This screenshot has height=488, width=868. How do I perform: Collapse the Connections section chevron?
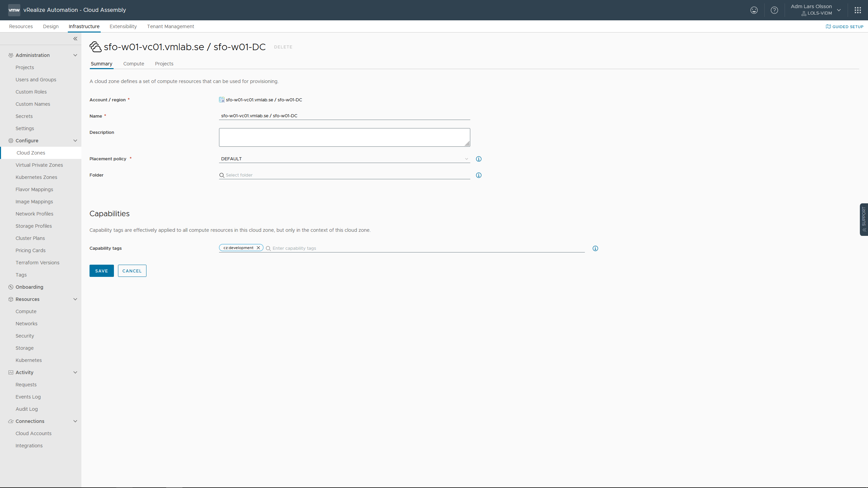pos(75,421)
